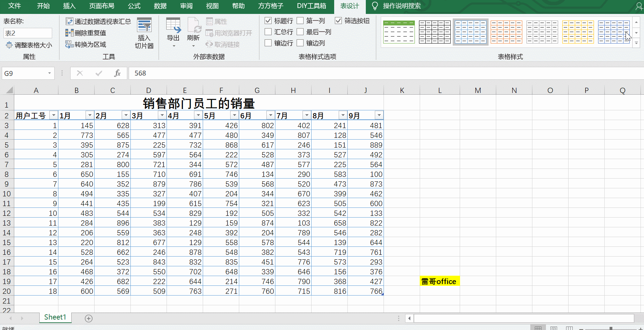The width and height of the screenshot is (644, 330).
Task: Enable the Banded Columns (镶边列) checkbox
Action: (x=300, y=43)
